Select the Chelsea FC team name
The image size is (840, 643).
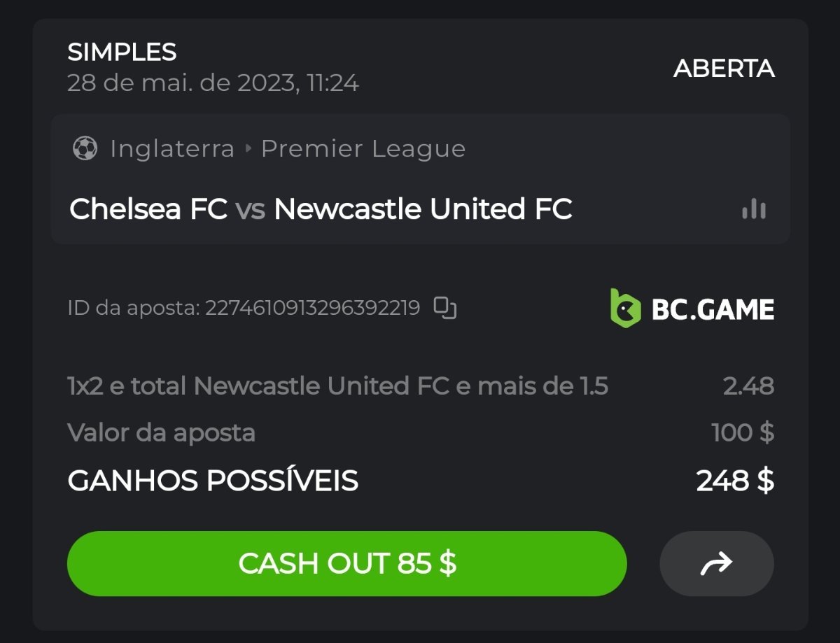pyautogui.click(x=148, y=209)
